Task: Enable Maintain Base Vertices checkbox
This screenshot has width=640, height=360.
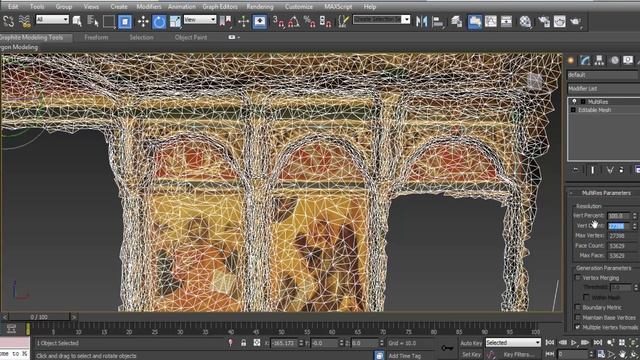Action: [x=578, y=318]
